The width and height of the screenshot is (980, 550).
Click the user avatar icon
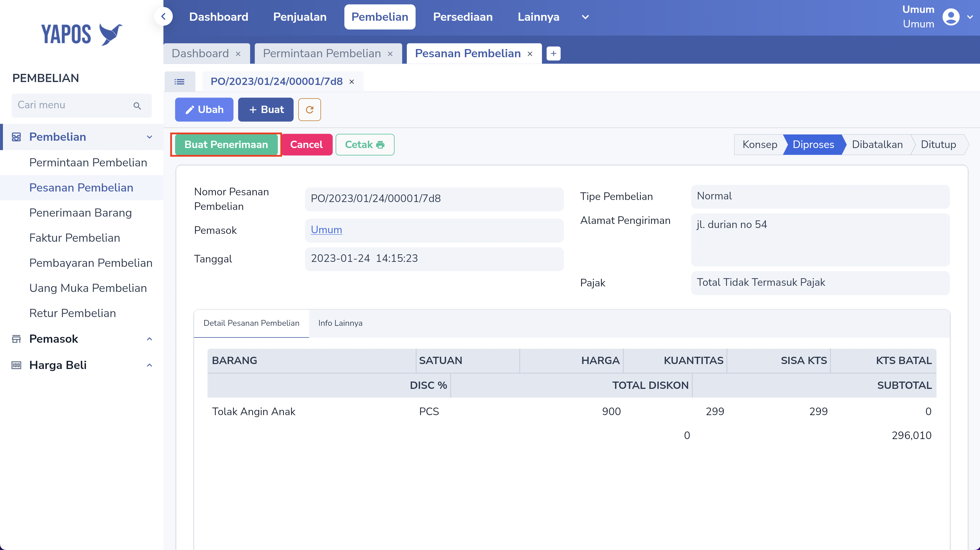951,17
